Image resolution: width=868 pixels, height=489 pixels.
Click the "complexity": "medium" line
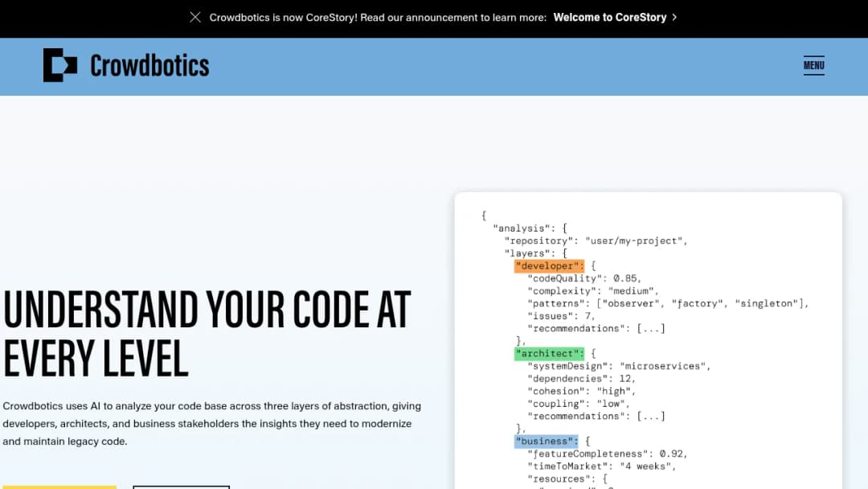point(593,291)
